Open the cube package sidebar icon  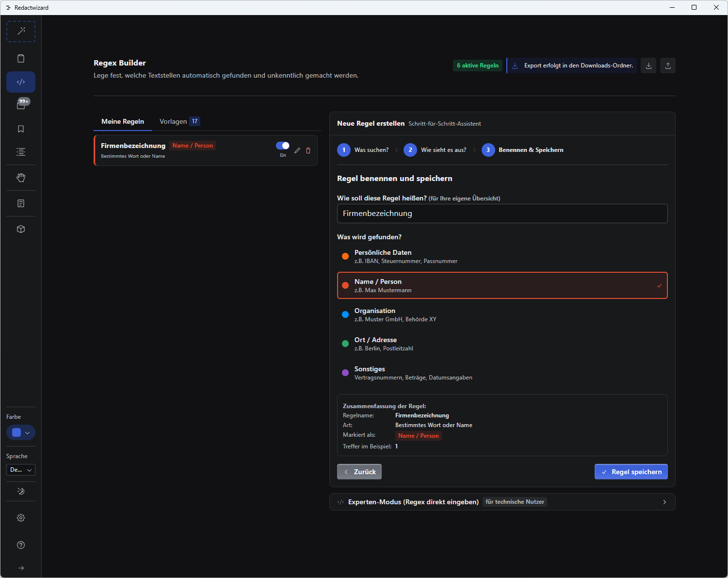coord(21,229)
